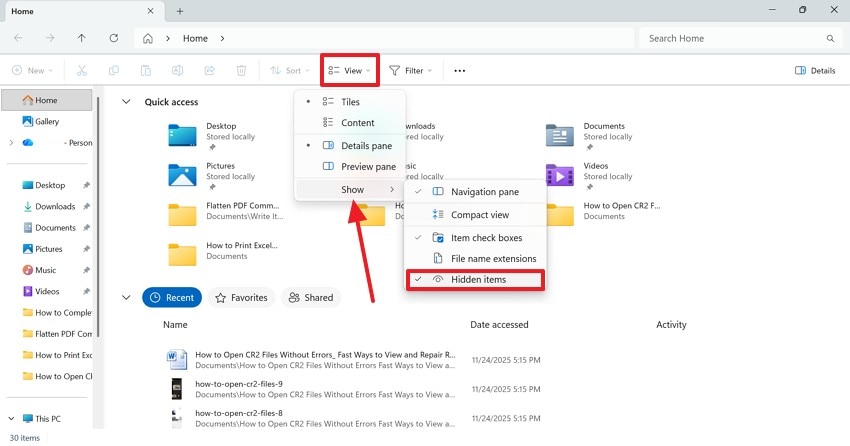Click the Rename icon in toolbar
This screenshot has width=850, height=446.
(x=177, y=70)
